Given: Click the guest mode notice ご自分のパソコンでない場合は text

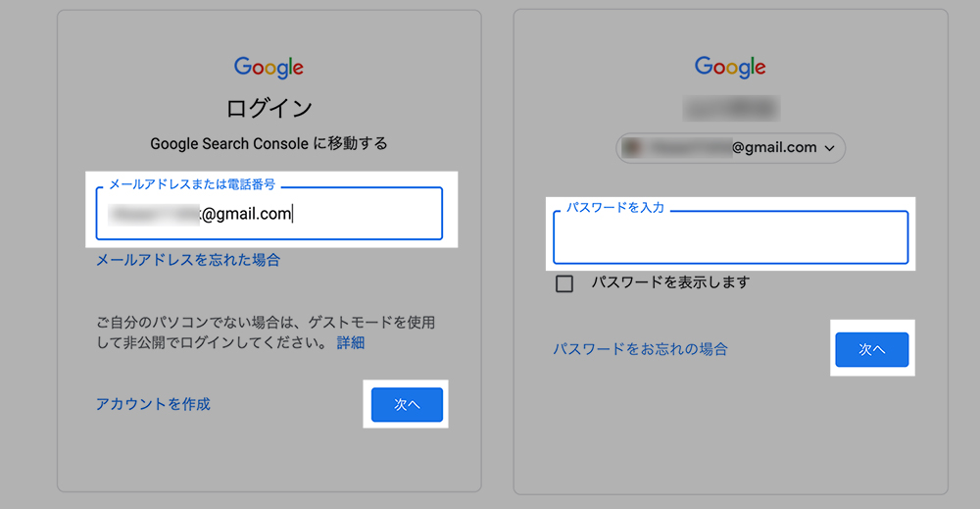Looking at the screenshot, I should [x=266, y=332].
